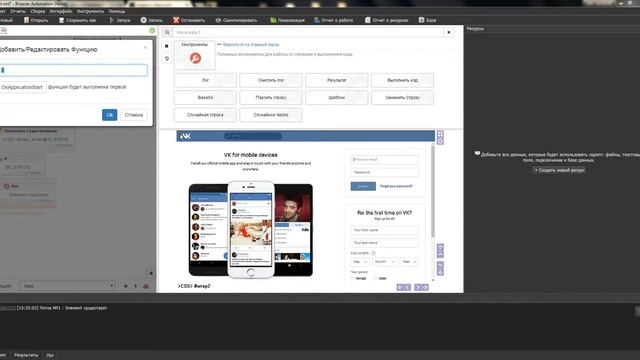
Task: Click the action search field
Action: [x=308, y=32]
